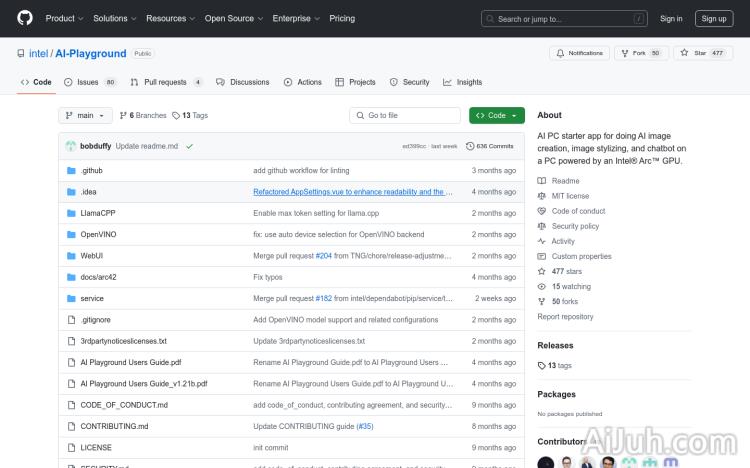This screenshot has height=468, width=750.
Task: Click the Notifications bell button
Action: pyautogui.click(x=579, y=53)
